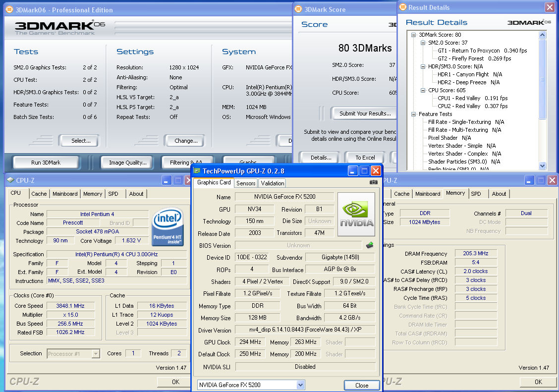This screenshot has width=559, height=392.
Task: Minimize the GPU-Z window
Action: 352,171
